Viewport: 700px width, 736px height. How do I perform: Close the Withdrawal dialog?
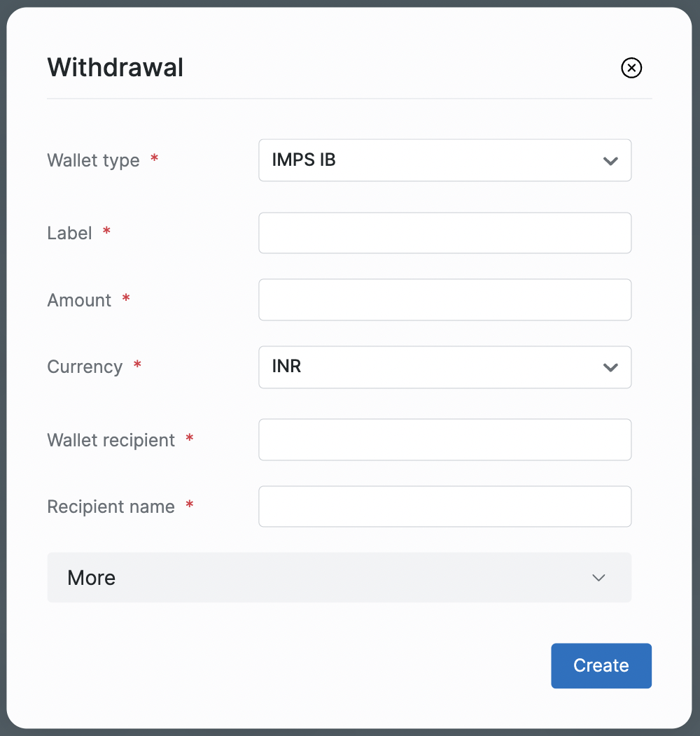coord(631,68)
